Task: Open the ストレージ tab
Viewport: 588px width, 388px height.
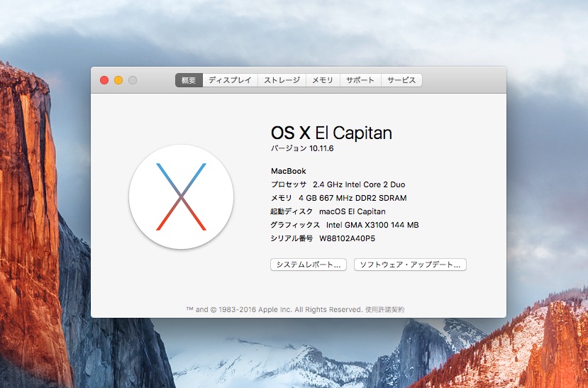Action: [282, 80]
